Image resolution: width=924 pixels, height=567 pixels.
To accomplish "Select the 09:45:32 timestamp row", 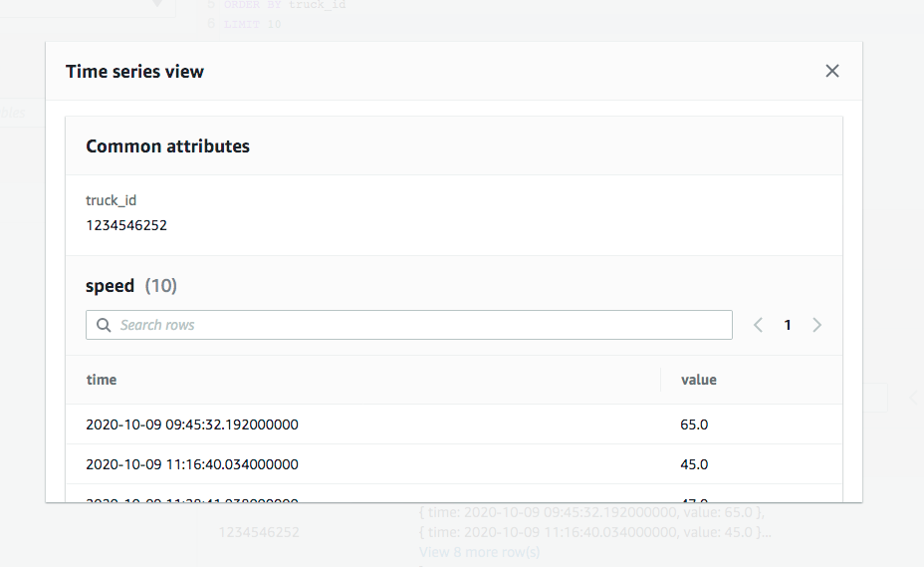I will tap(192, 425).
